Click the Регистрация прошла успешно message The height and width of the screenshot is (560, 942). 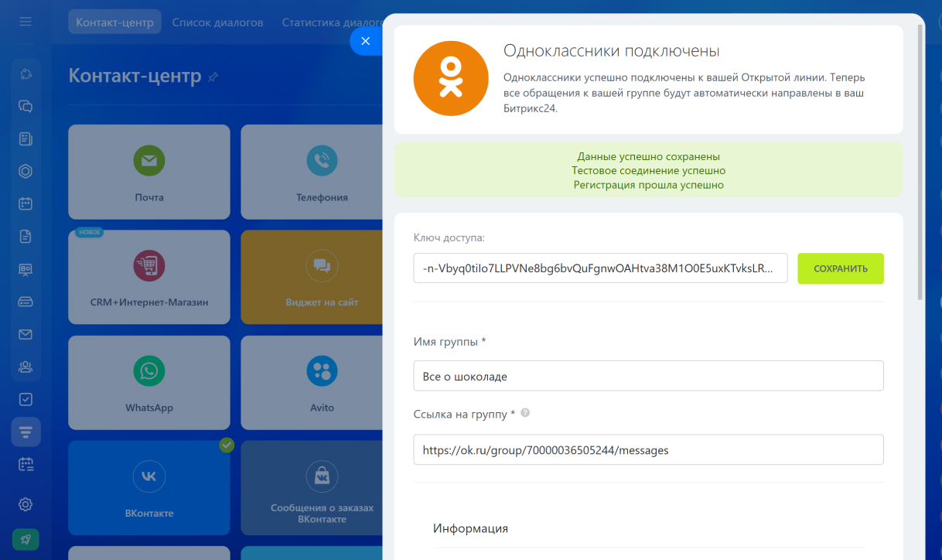coord(649,185)
